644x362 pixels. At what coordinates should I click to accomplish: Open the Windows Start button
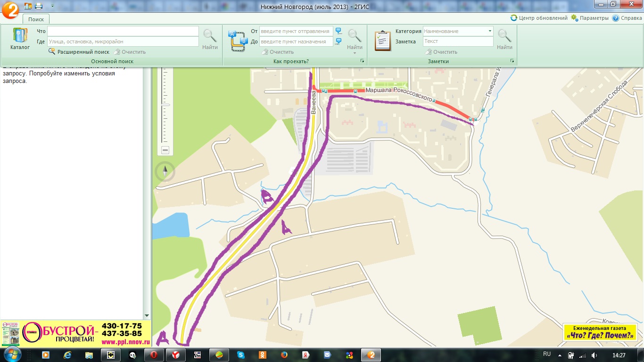pyautogui.click(x=12, y=355)
